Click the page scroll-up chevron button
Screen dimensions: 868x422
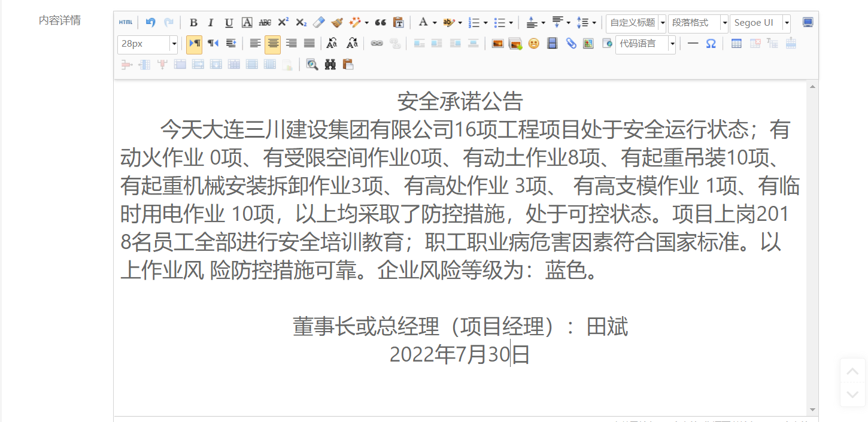click(852, 371)
